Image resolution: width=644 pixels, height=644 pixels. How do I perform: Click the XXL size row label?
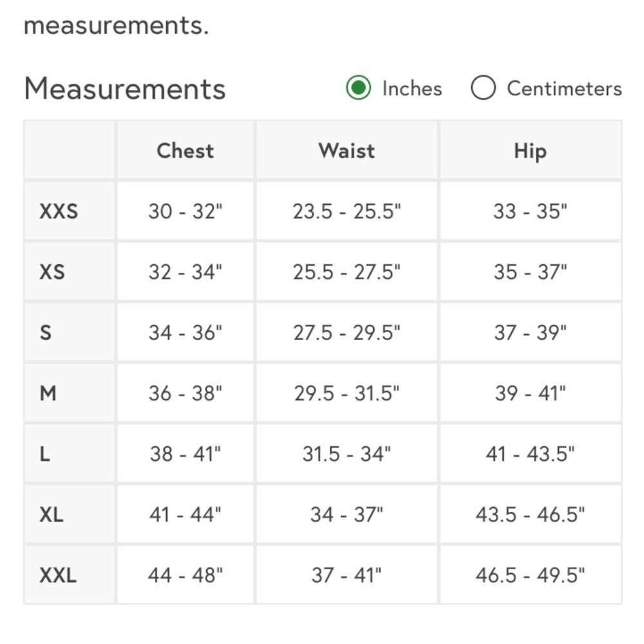click(x=58, y=575)
